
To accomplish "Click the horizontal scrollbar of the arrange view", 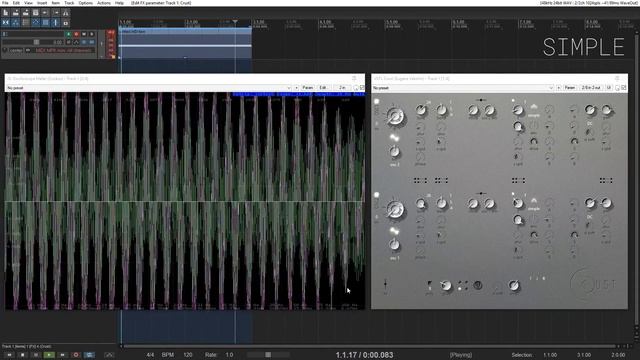I will point(369,346).
